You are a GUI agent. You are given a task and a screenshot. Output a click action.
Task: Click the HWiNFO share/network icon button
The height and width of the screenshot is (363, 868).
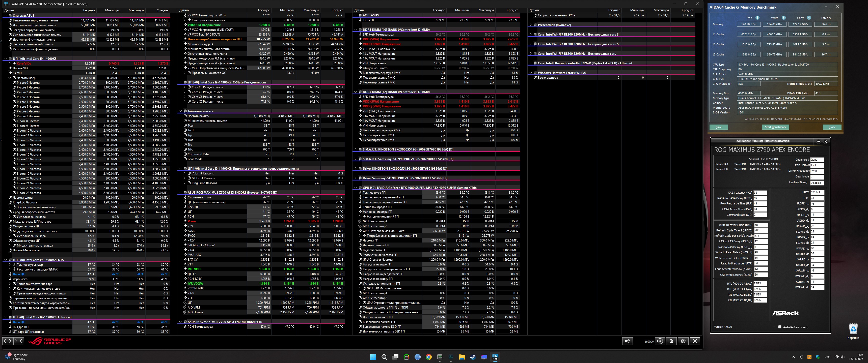click(627, 341)
